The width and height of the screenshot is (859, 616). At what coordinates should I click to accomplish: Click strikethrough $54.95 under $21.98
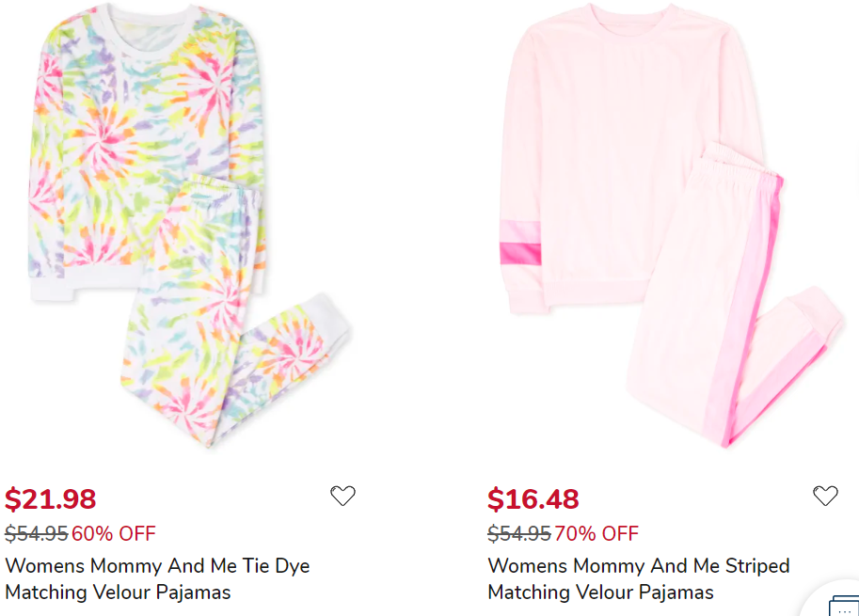pos(36,534)
